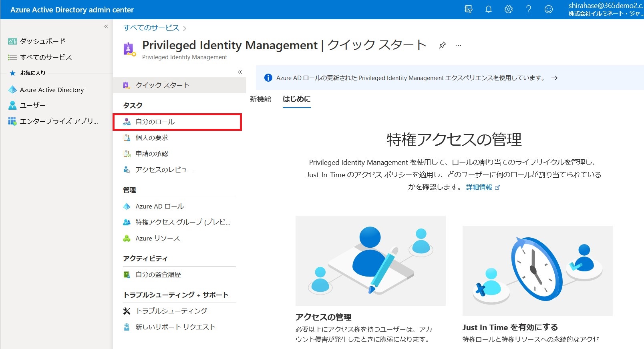Open ダッシュボード in the sidebar
This screenshot has height=349, width=644.
[x=42, y=41]
